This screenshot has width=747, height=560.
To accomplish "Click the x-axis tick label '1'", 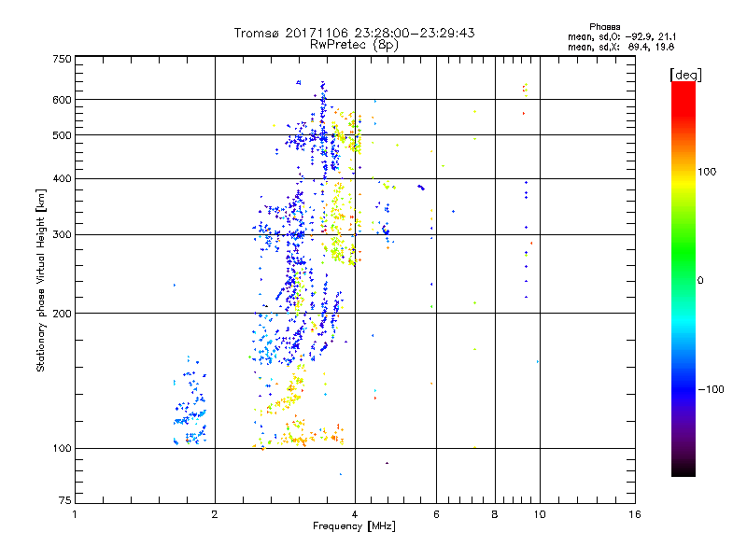I will 75,514.
